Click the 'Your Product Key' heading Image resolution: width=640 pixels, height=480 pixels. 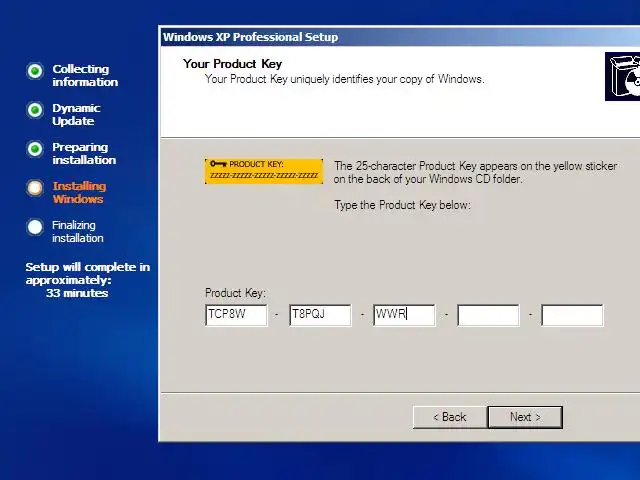pos(233,64)
